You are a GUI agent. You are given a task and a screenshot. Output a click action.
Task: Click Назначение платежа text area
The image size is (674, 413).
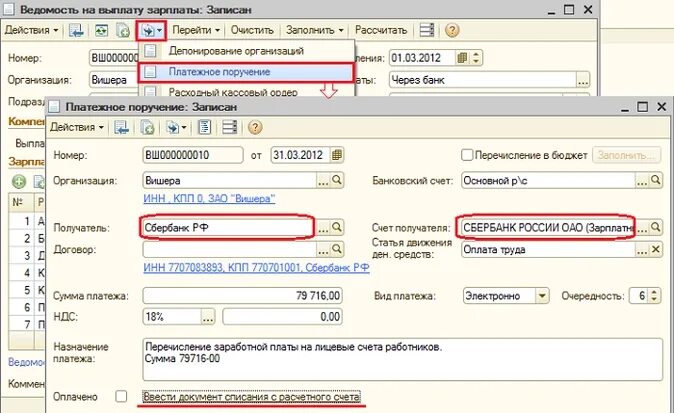402,359
